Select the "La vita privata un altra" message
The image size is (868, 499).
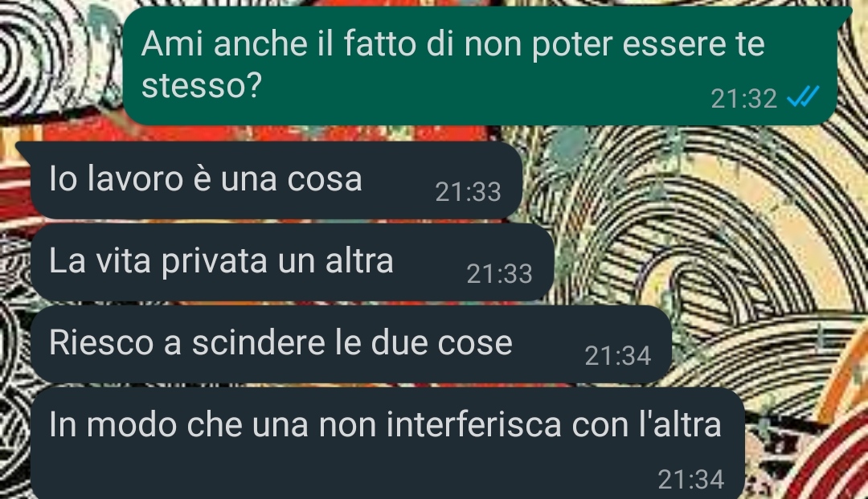click(x=292, y=262)
